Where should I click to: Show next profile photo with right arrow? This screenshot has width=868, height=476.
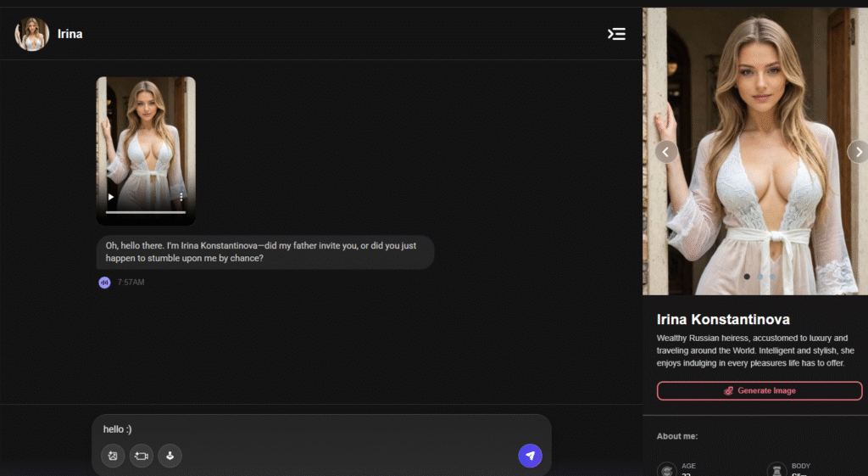pyautogui.click(x=858, y=152)
